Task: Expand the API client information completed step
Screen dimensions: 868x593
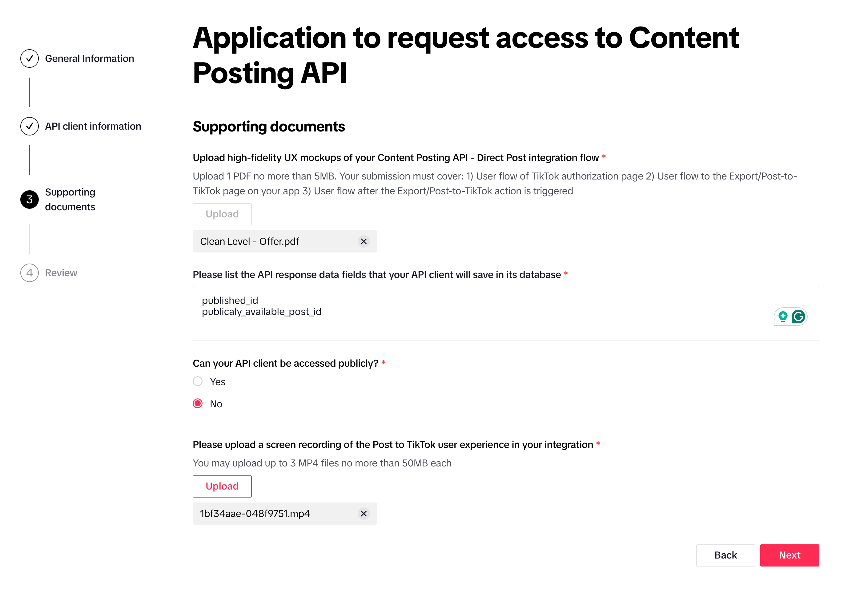Action: tap(93, 126)
